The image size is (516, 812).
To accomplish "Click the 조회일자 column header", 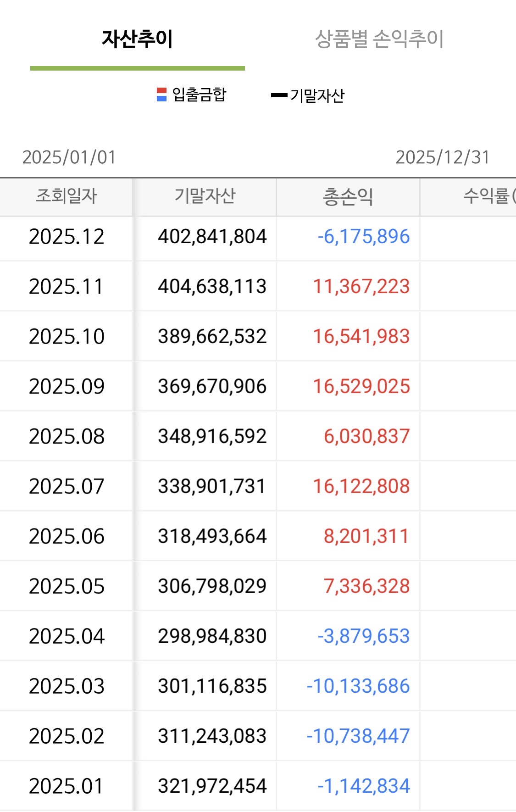I will [67, 196].
